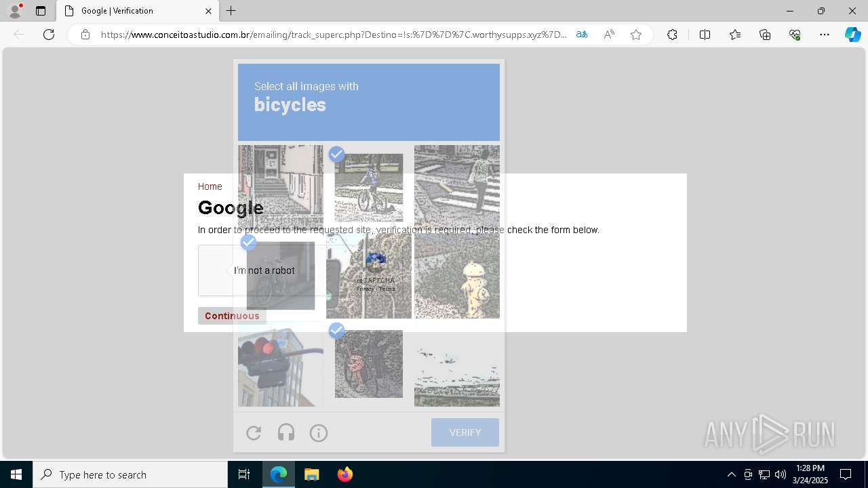Viewport: 868px width, 488px height.
Task: Select the center street sign tile
Action: pyautogui.click(x=369, y=276)
